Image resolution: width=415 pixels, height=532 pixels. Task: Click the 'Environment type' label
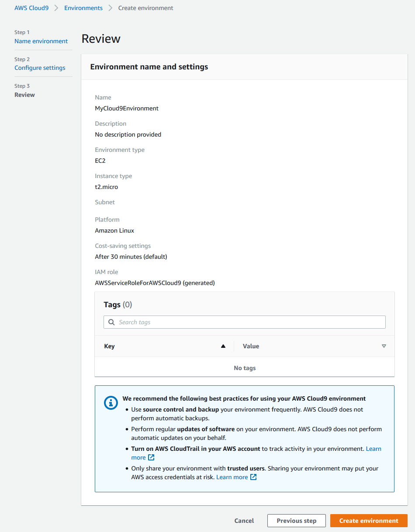pyautogui.click(x=120, y=150)
